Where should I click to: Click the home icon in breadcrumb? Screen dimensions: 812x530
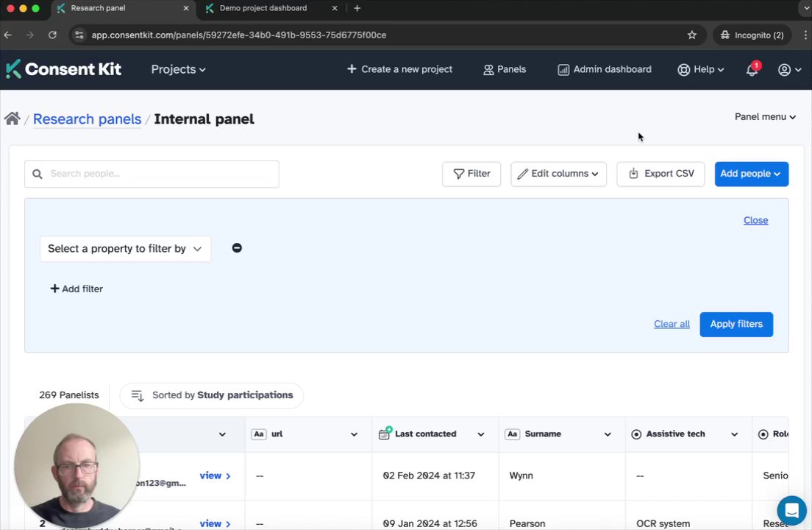(x=12, y=119)
